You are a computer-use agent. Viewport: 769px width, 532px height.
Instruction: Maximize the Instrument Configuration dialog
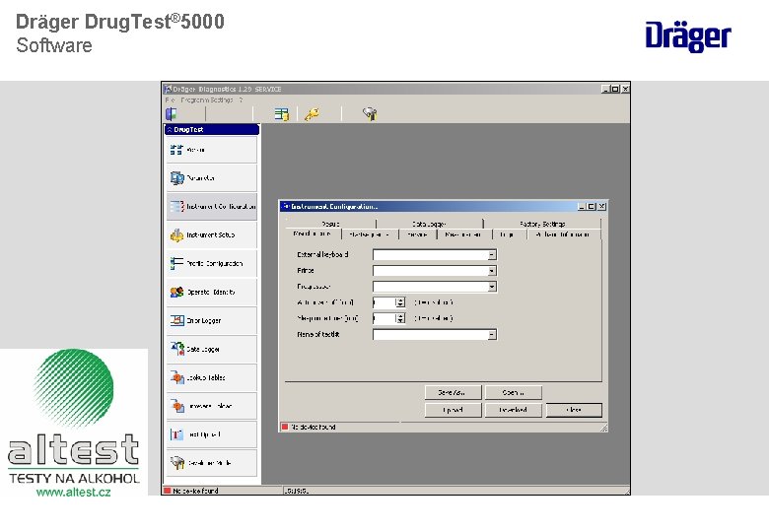592,207
